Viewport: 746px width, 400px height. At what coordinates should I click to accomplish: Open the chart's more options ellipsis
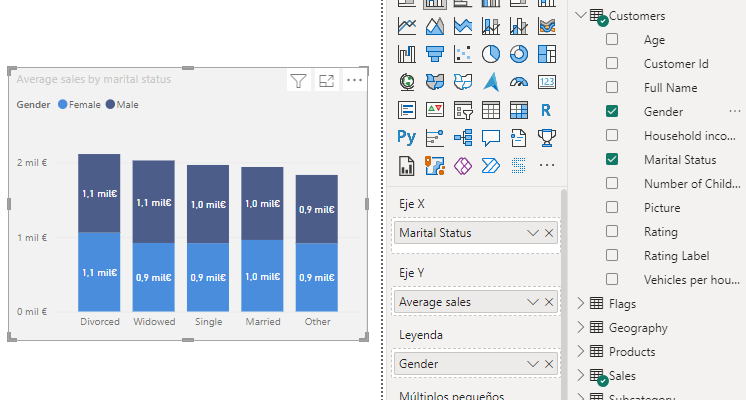click(354, 81)
